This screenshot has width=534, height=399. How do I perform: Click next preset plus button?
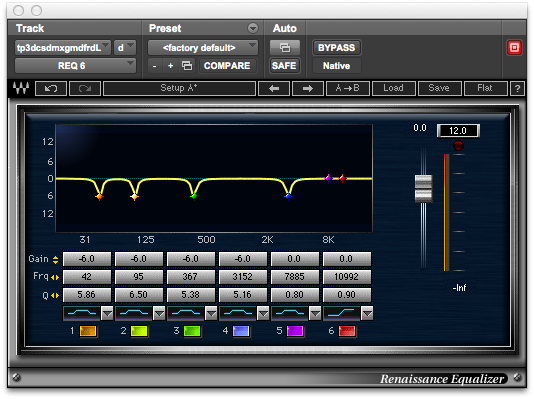click(171, 65)
